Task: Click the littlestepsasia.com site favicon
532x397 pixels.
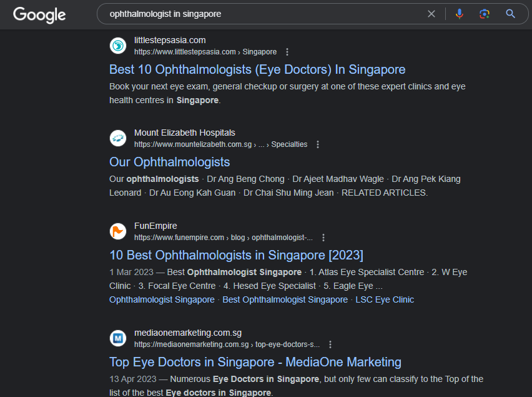Action: [x=118, y=46]
